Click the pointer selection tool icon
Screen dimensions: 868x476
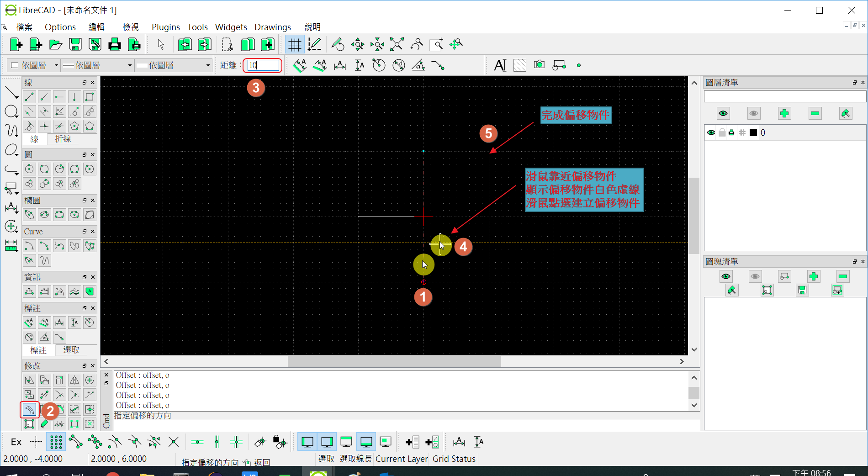click(x=160, y=44)
